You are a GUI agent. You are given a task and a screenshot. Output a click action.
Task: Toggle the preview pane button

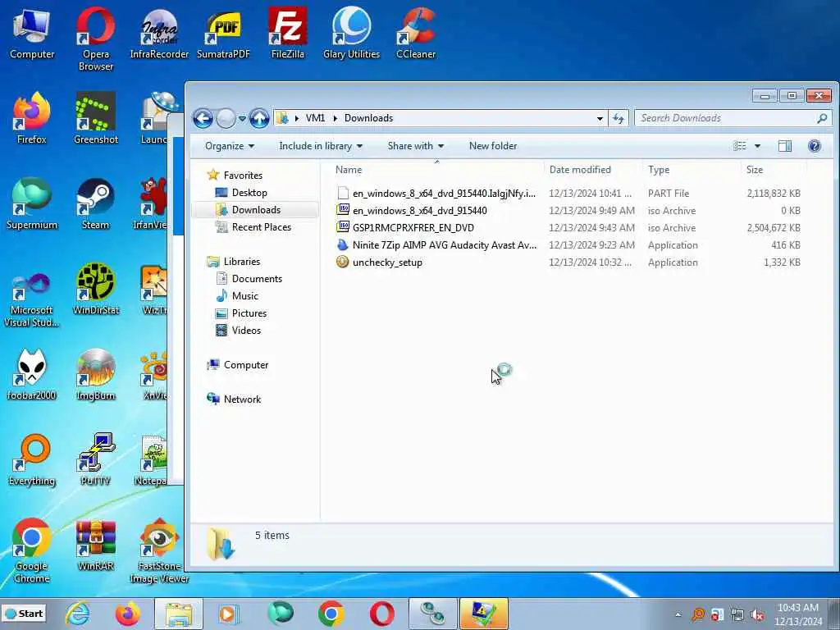(x=785, y=146)
